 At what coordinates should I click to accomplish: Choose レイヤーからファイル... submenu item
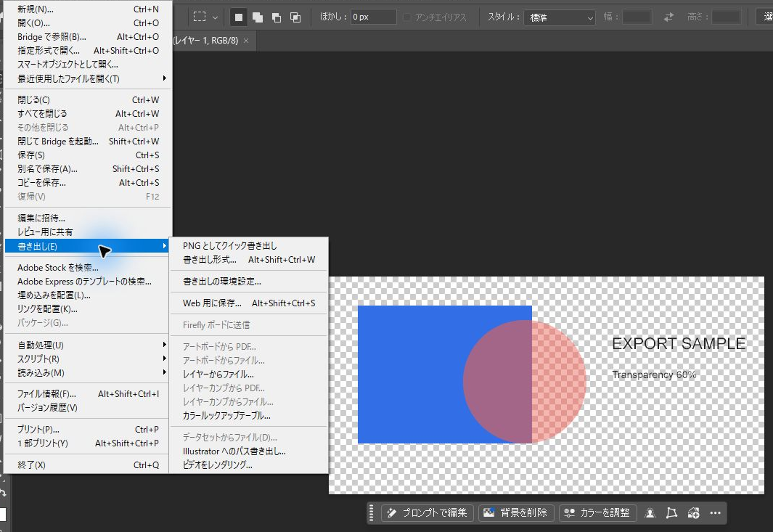[248, 374]
